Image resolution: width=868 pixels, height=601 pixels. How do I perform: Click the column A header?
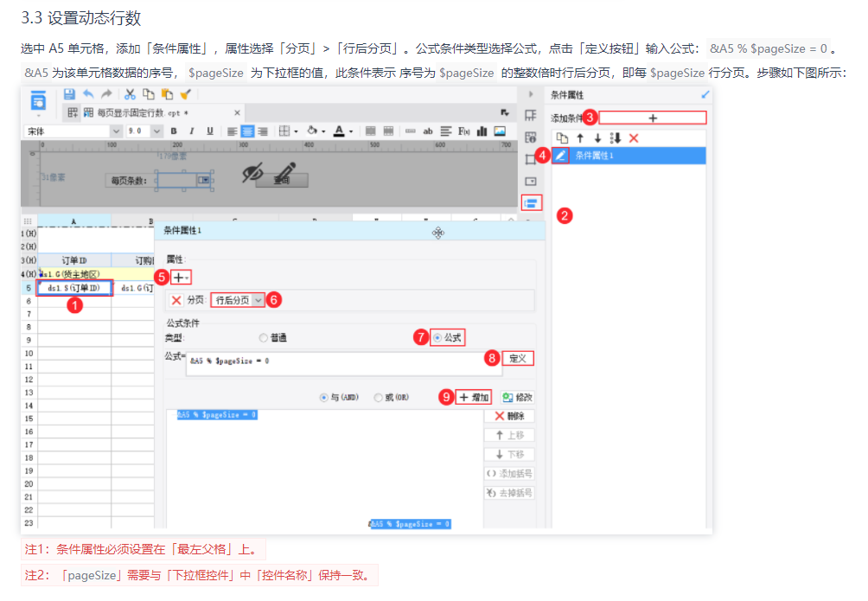click(x=74, y=221)
